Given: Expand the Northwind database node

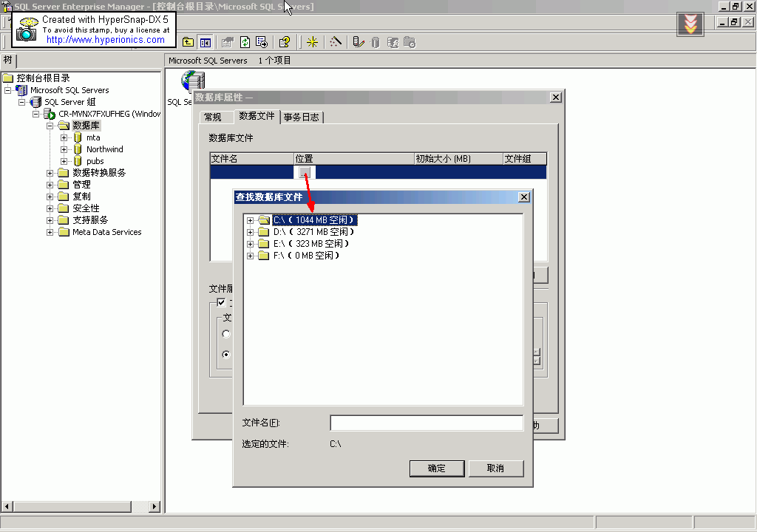Looking at the screenshot, I should 64,150.
